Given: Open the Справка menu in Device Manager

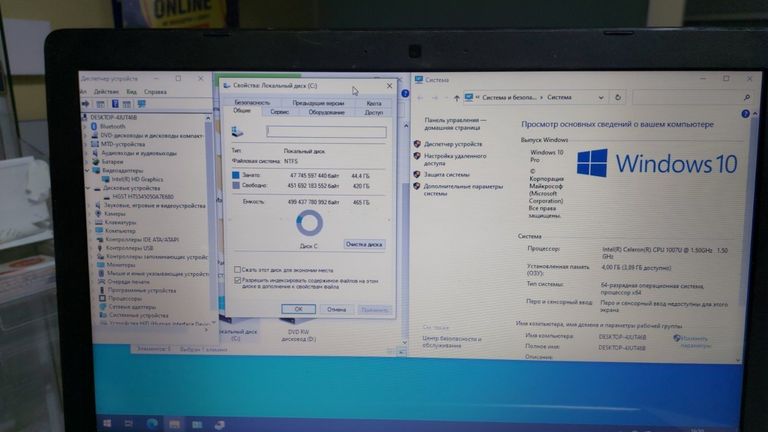Looking at the screenshot, I should (155, 92).
